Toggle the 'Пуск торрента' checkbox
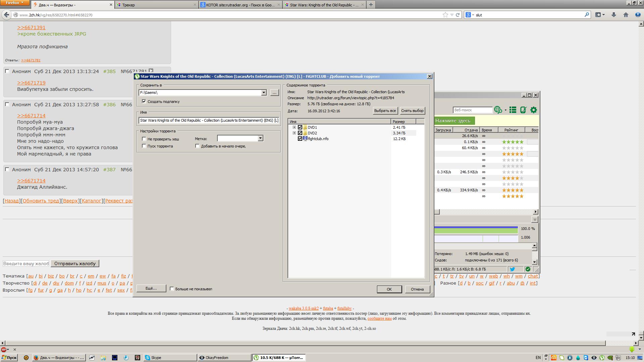This screenshot has height=362, width=644. coord(144,146)
